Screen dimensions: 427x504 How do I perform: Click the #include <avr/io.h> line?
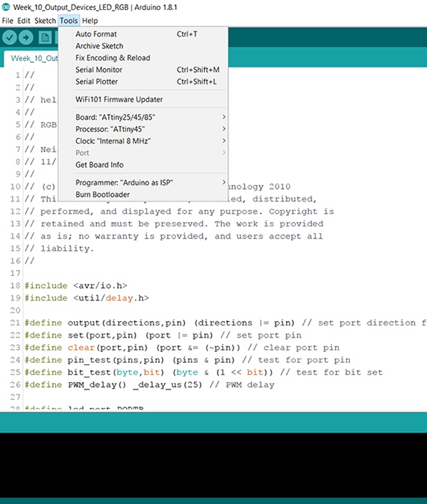[x=76, y=286]
